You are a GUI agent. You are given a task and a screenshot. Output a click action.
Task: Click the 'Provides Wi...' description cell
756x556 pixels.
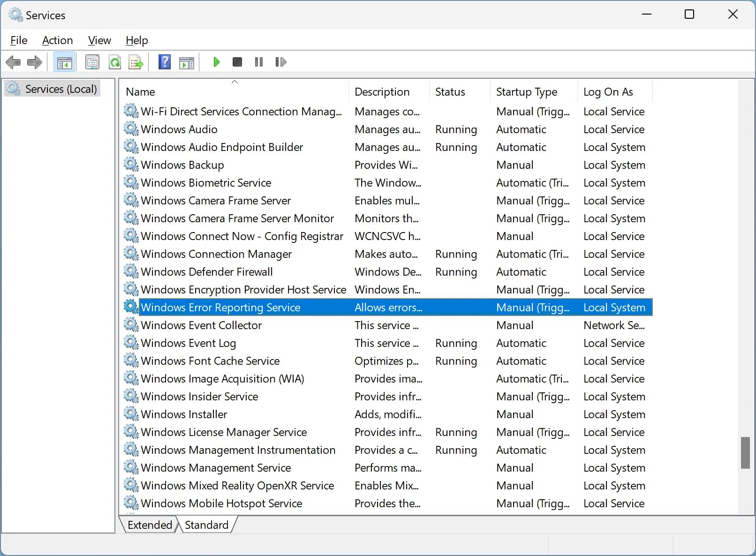386,165
